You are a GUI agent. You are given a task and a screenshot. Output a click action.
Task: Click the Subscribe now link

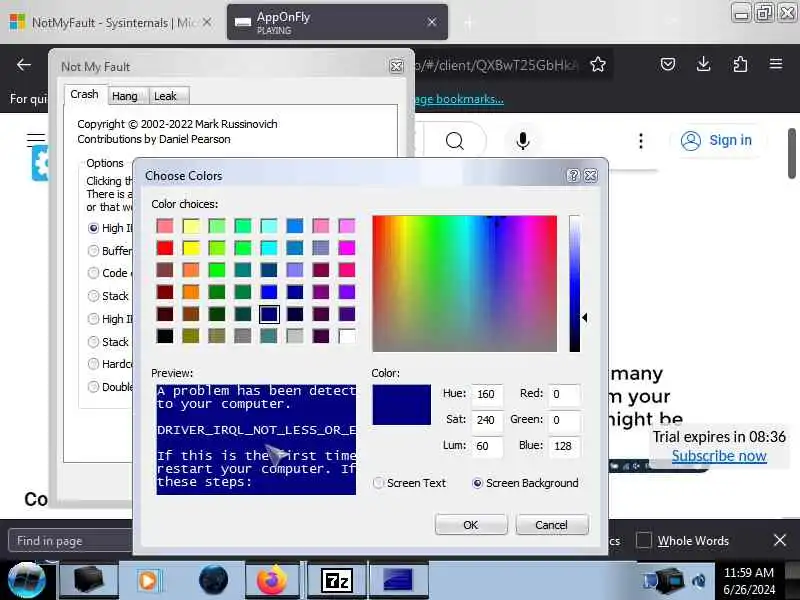tap(718, 456)
